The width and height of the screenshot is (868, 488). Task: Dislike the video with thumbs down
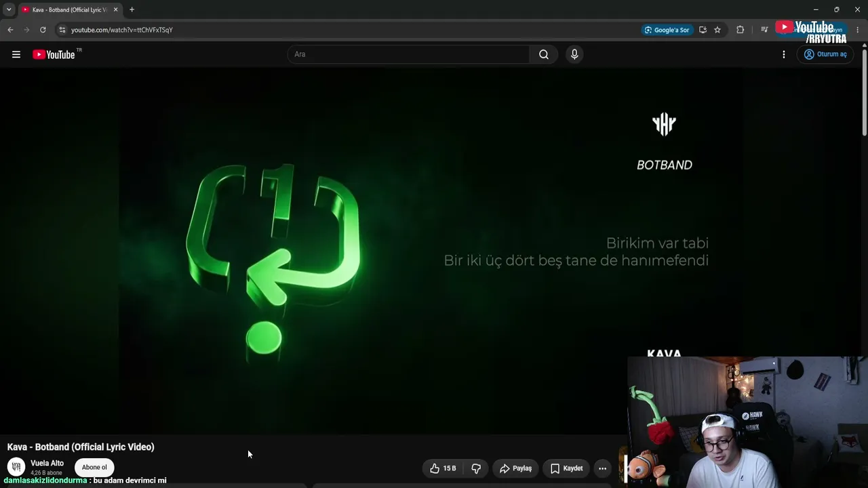tap(476, 468)
